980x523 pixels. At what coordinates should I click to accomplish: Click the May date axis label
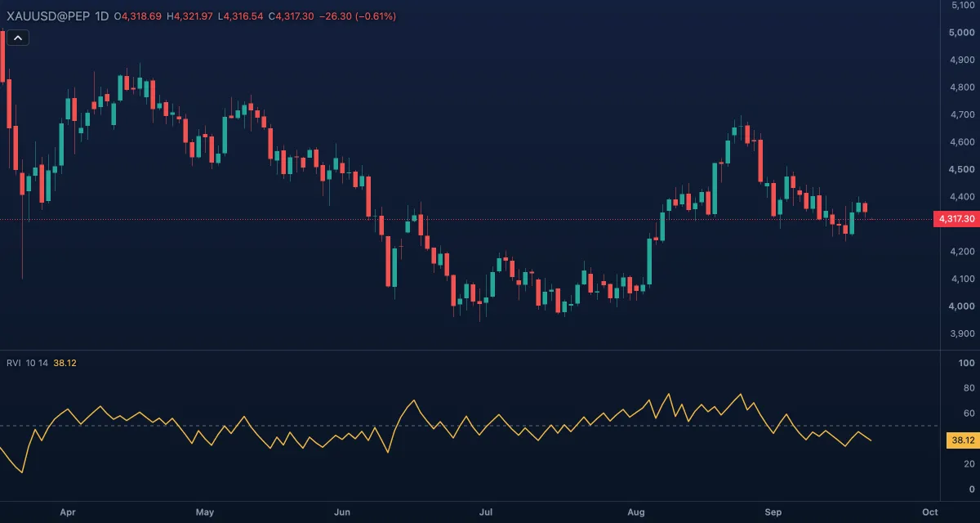pos(205,512)
